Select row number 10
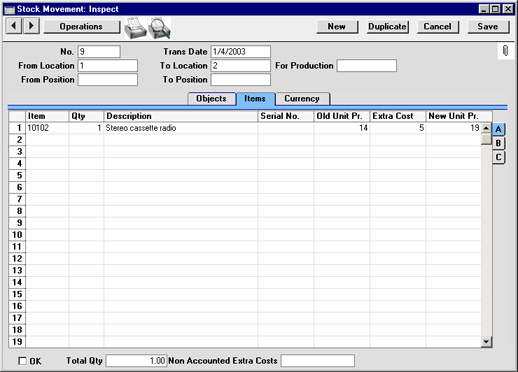518x372 pixels. 17,235
